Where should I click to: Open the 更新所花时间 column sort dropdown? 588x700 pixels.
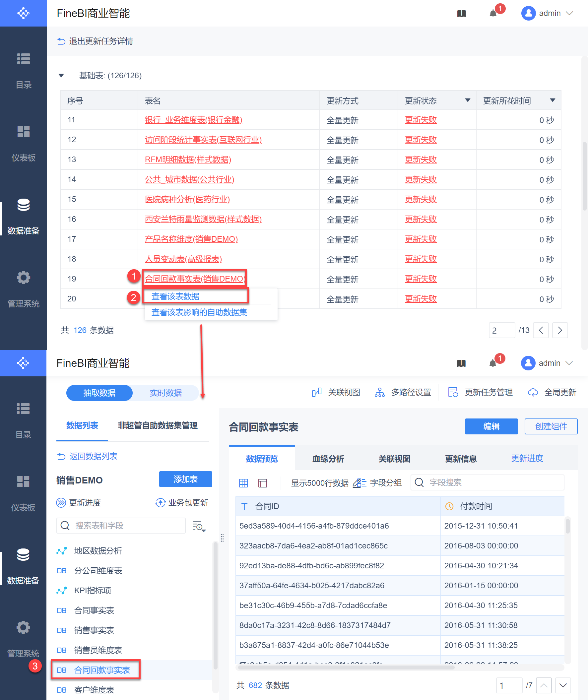[x=552, y=100]
